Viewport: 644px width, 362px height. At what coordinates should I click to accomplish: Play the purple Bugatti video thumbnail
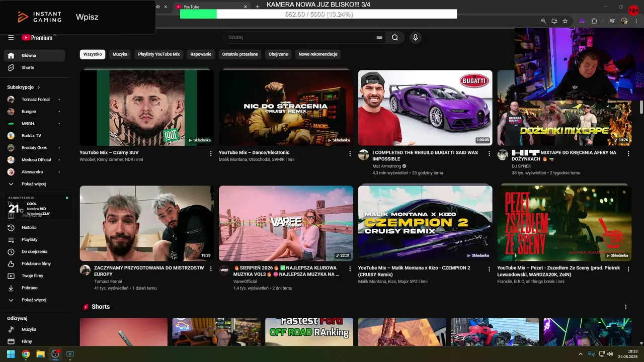click(425, 108)
